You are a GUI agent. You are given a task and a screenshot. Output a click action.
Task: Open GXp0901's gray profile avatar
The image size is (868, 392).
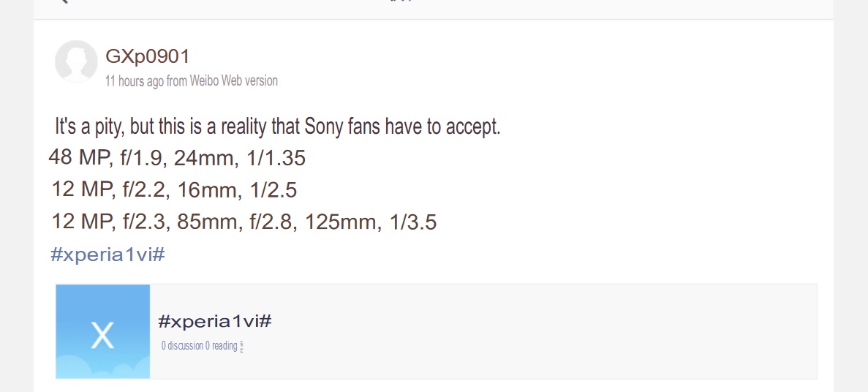(76, 61)
